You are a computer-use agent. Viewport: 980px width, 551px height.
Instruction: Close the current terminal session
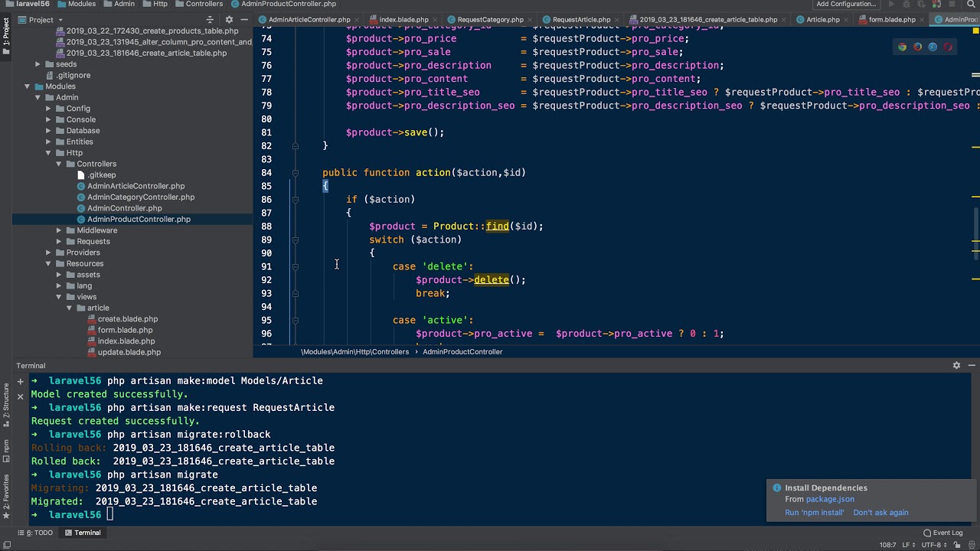21,396
